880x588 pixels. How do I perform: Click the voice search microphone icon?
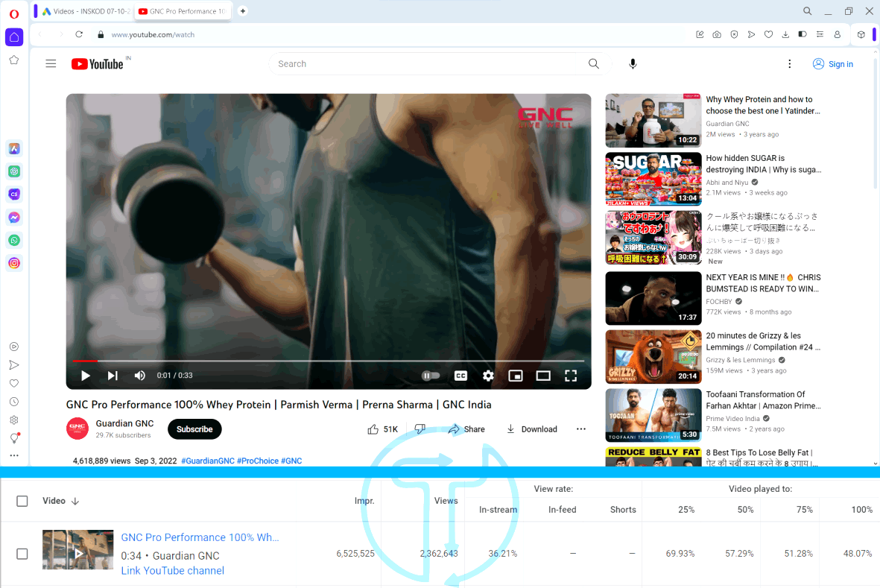tap(633, 64)
